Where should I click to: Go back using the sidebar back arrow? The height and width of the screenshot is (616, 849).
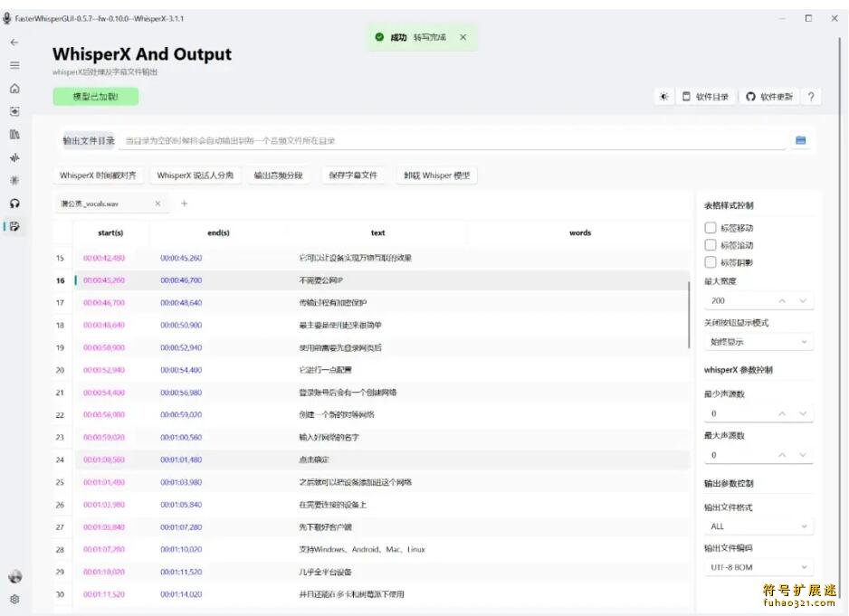[14, 43]
